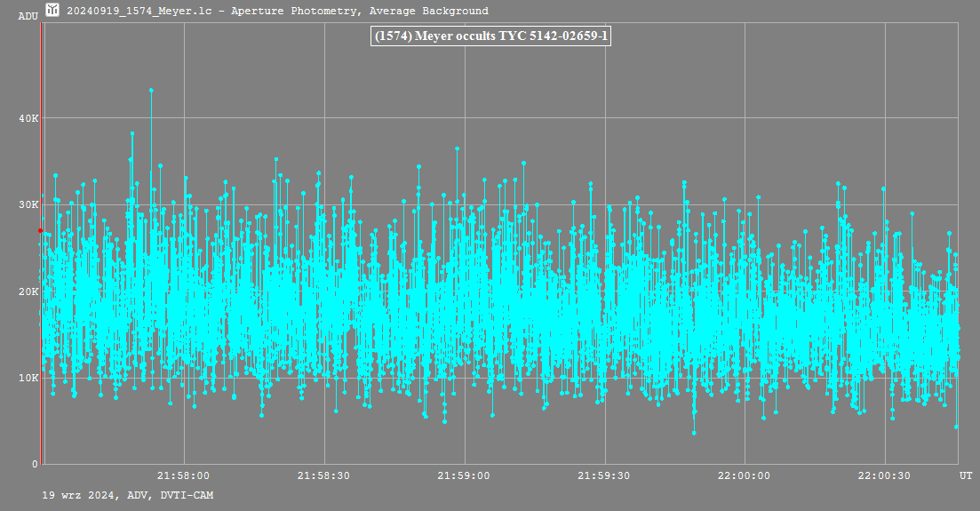The image size is (980, 511).
Task: Click the '(1574) Meyer occults TYC 5142-02659-1' label
Action: pyautogui.click(x=490, y=36)
